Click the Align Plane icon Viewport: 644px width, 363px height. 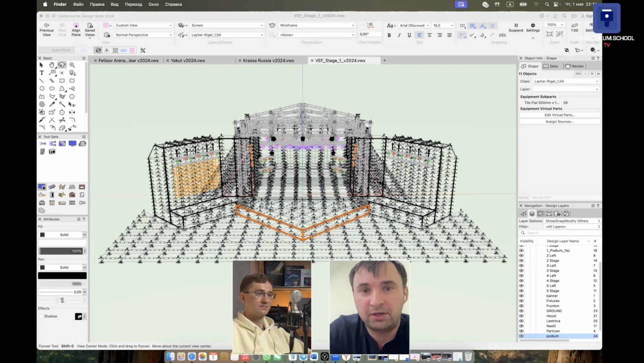76,26
